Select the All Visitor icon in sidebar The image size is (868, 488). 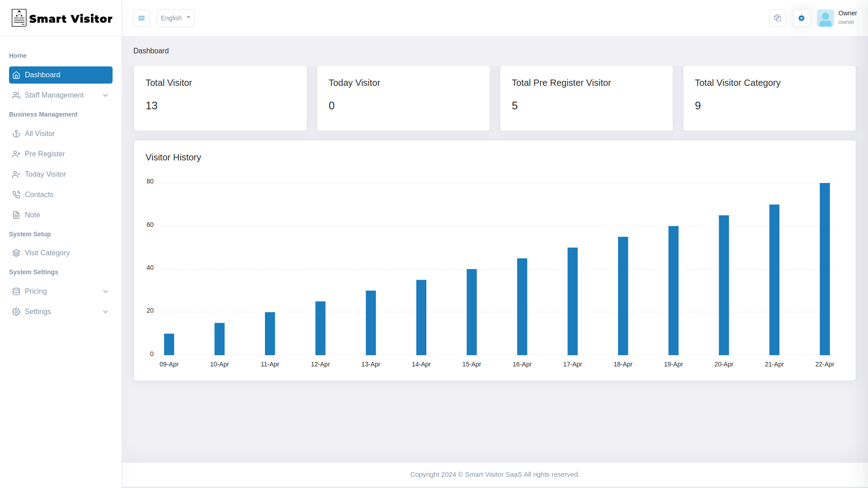coord(16,134)
